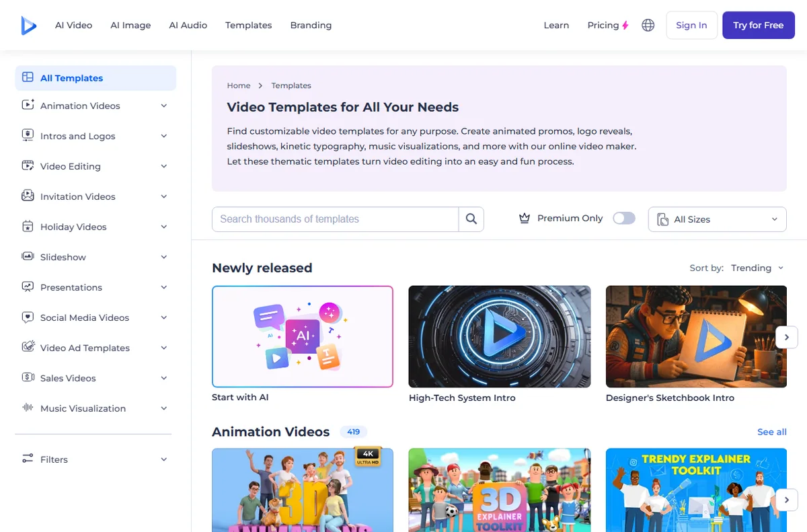This screenshot has height=532, width=807.
Task: Expand the Filters section chevron
Action: [164, 459]
